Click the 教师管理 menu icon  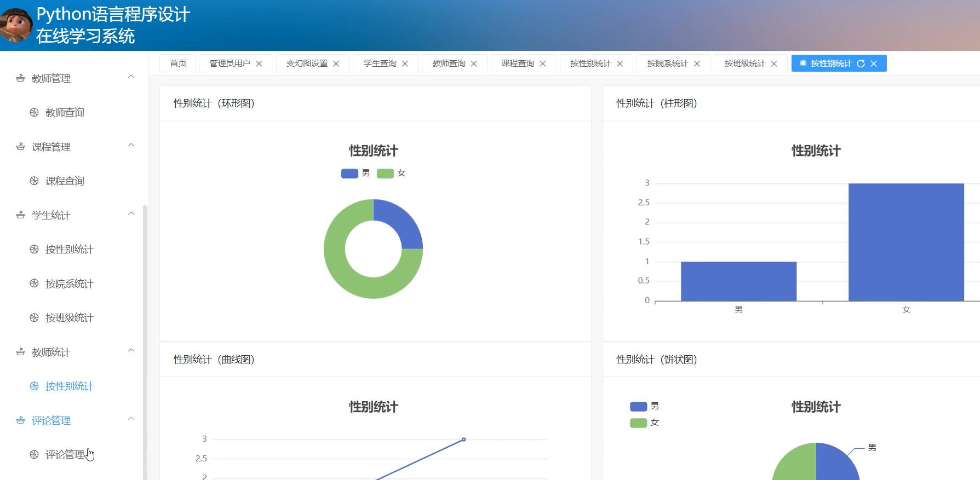pos(20,78)
